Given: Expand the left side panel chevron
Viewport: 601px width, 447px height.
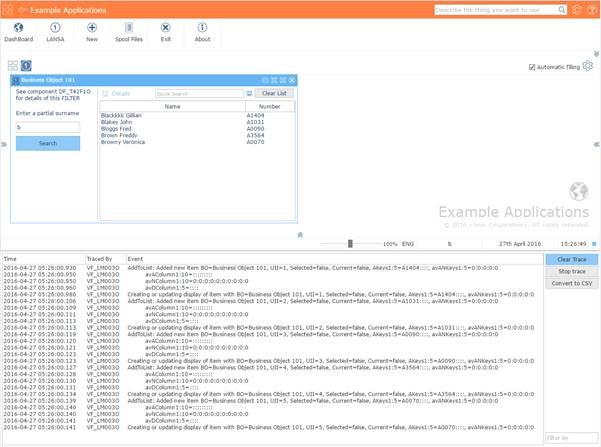Looking at the screenshot, I should click(4, 145).
